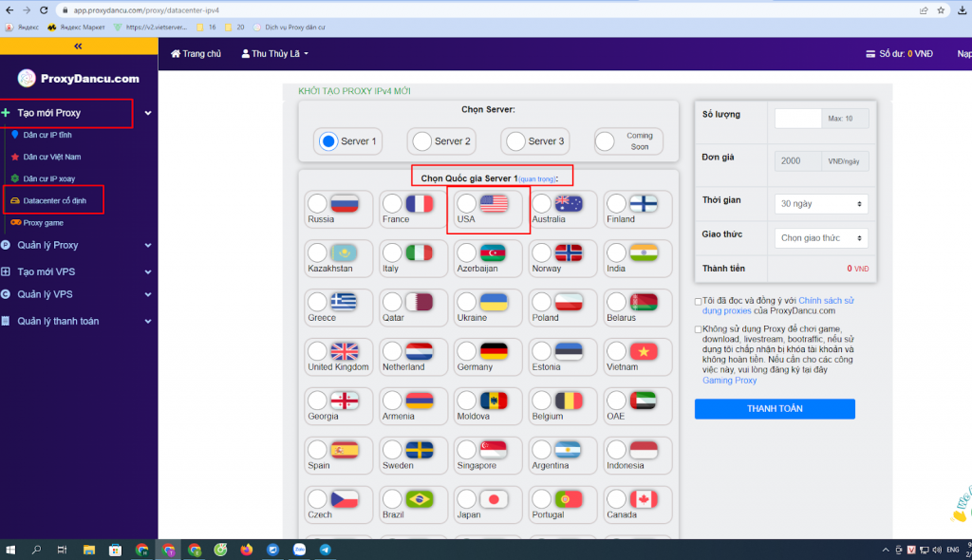
Task: Open Dân cư Việt Nam menu item
Action: (x=51, y=157)
